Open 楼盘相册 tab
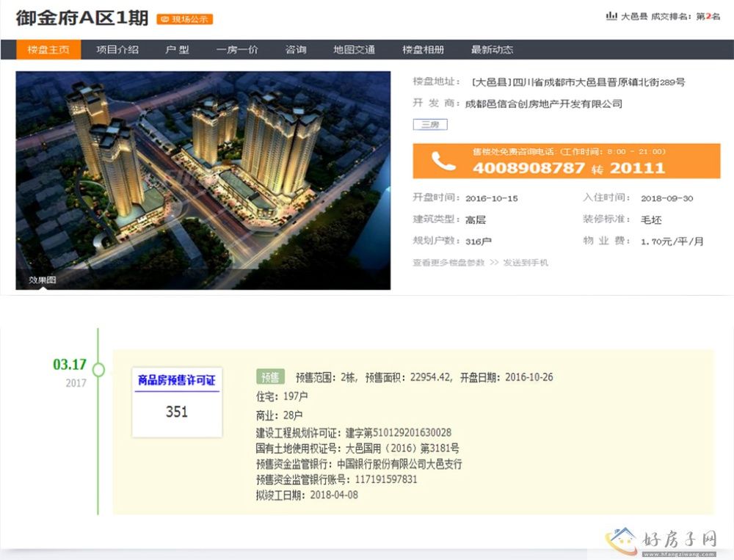 424,50
